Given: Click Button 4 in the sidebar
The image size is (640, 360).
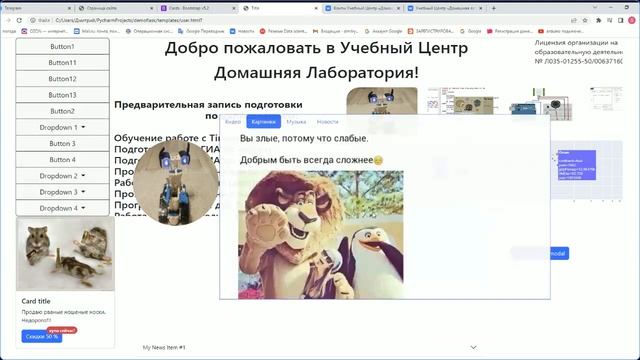Looking at the screenshot, I should click(x=62, y=160).
